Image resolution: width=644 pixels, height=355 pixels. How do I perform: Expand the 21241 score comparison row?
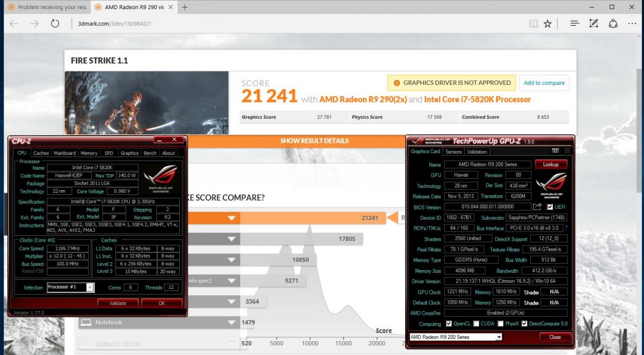pyautogui.click(x=231, y=218)
